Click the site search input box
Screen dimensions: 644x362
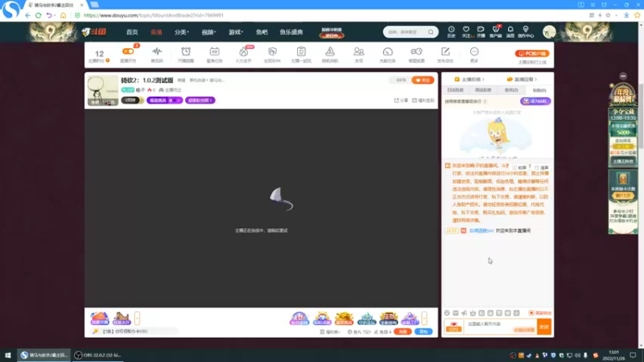[x=407, y=32]
